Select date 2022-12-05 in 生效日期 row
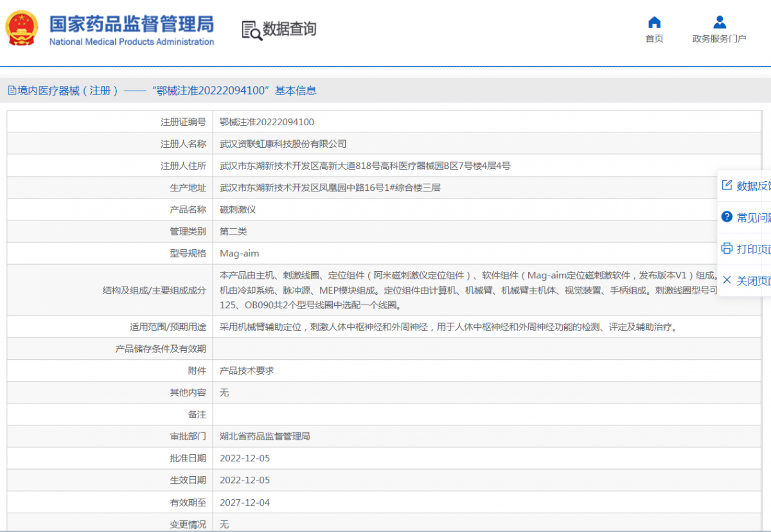Screen dimensions: 771x532 click(245, 481)
